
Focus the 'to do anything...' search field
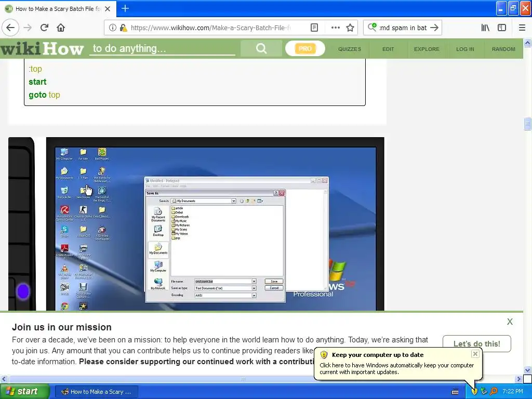[162, 48]
